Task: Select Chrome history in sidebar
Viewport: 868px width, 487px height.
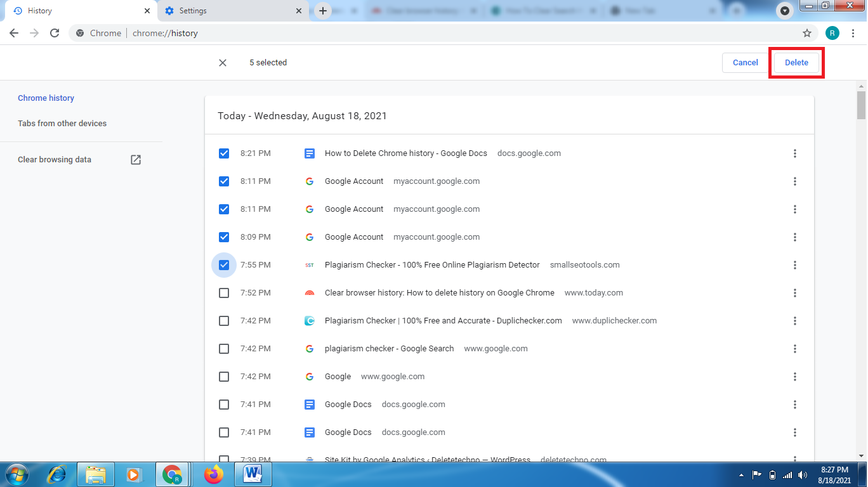Action: coord(46,98)
